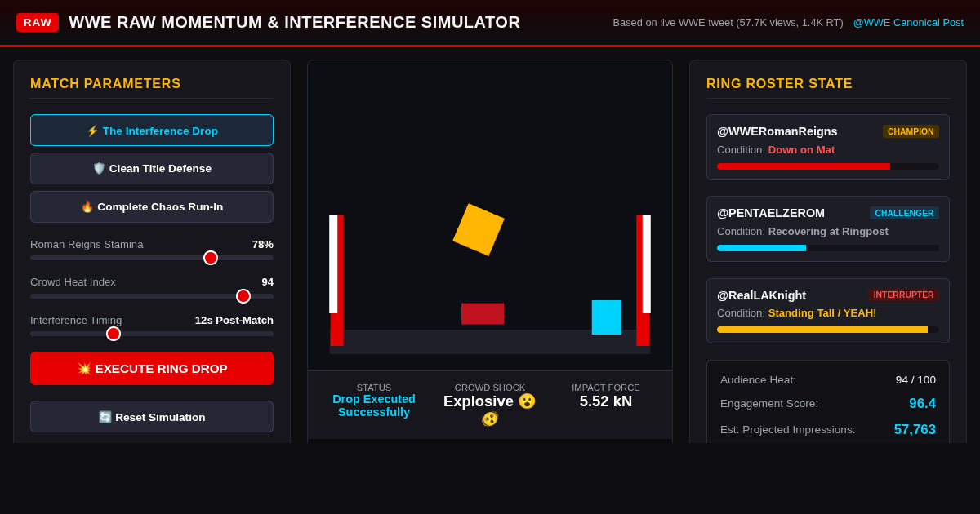Screen dimensions: 980x514
Task: Click '12s Post-Match' timing value
Action: click(234, 321)
